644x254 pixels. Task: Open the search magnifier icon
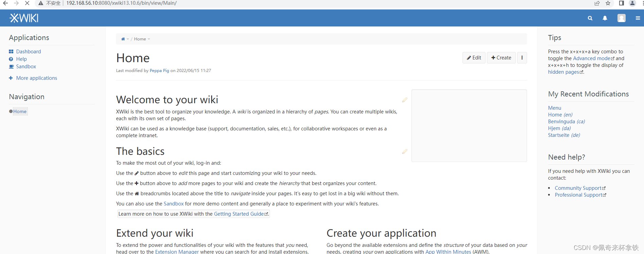tap(590, 18)
